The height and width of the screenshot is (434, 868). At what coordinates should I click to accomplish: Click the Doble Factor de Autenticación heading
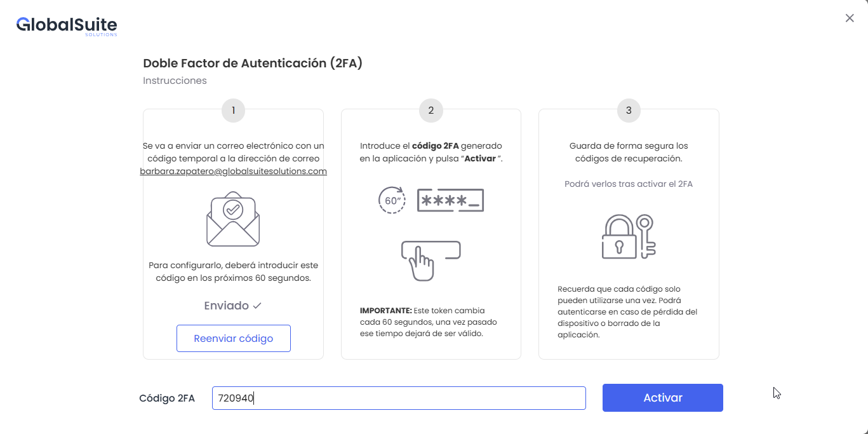pos(252,63)
